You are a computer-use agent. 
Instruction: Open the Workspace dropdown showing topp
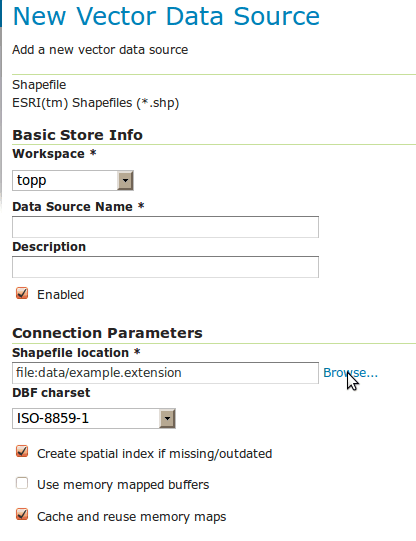pyautogui.click(x=73, y=180)
